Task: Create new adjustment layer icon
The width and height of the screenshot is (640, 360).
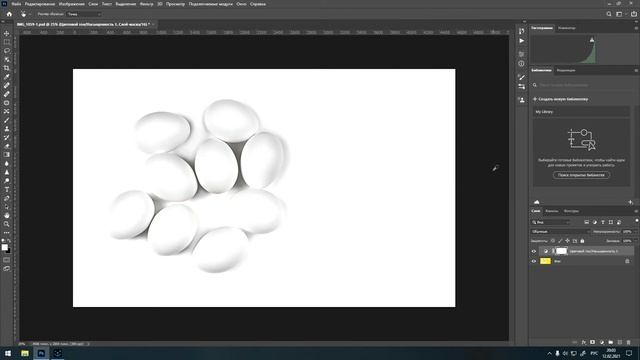Action: (602, 342)
